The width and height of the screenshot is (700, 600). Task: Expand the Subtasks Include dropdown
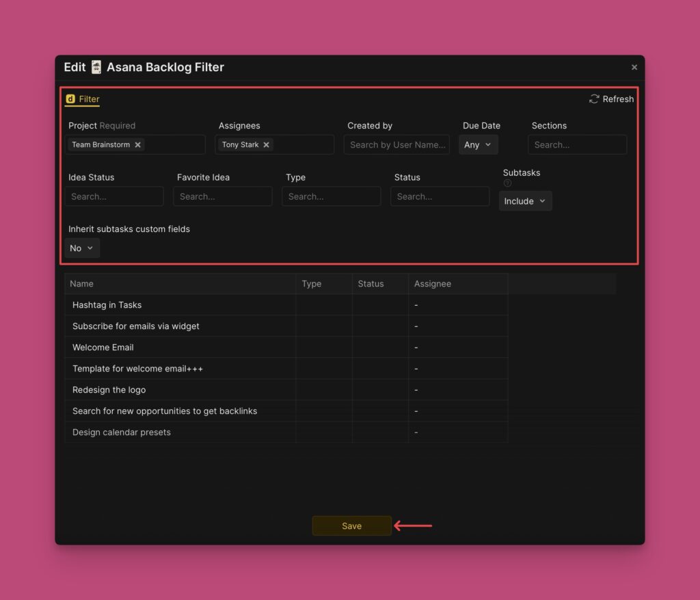pos(525,201)
